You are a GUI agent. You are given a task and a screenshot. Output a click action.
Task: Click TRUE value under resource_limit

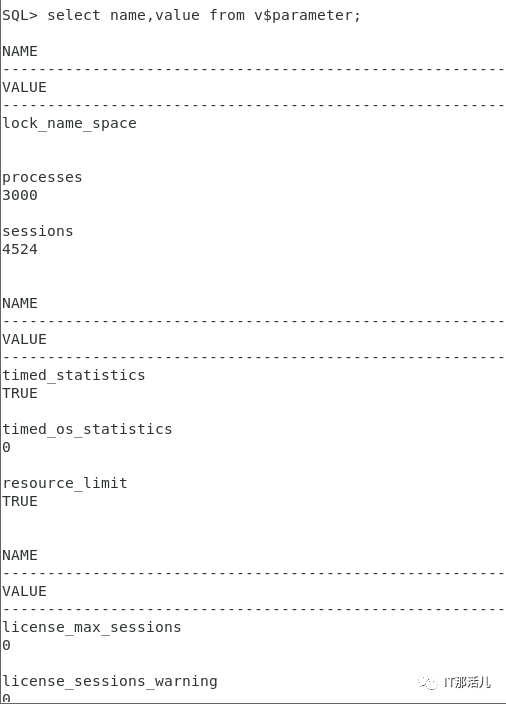click(x=20, y=501)
